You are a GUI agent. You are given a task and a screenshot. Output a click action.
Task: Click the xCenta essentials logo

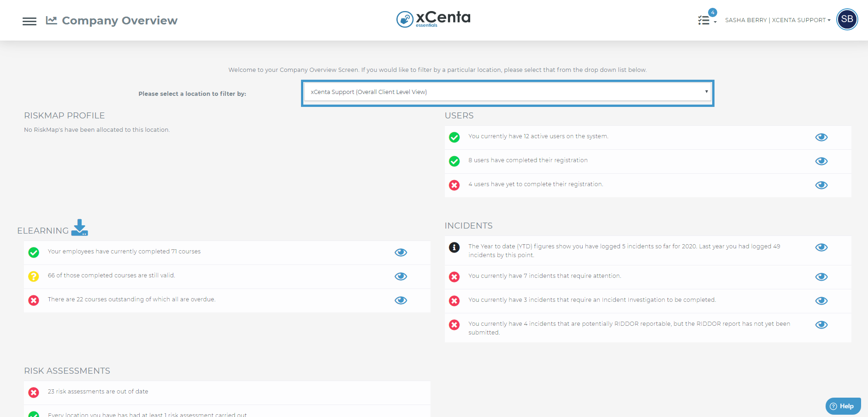(x=433, y=19)
